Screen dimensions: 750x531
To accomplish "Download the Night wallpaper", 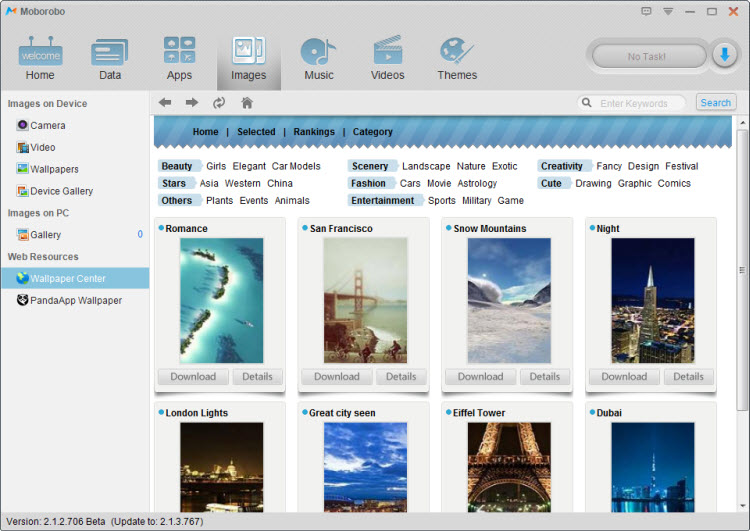I will (x=624, y=376).
